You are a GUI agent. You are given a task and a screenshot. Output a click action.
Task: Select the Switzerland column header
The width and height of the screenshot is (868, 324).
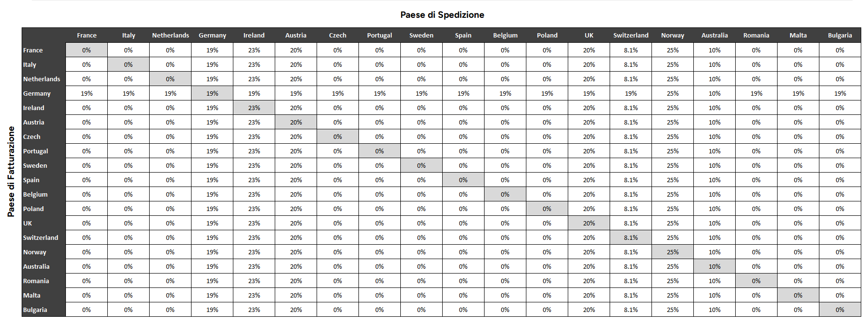[631, 36]
